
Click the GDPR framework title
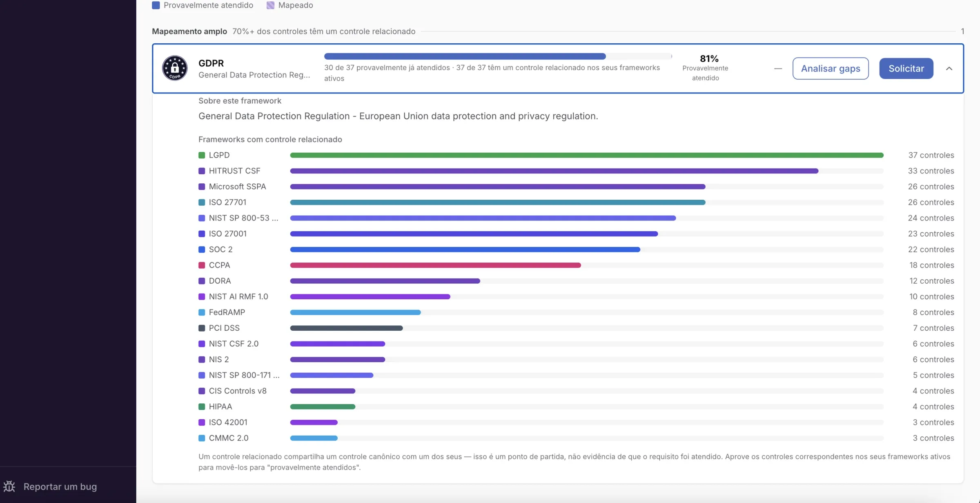click(211, 63)
